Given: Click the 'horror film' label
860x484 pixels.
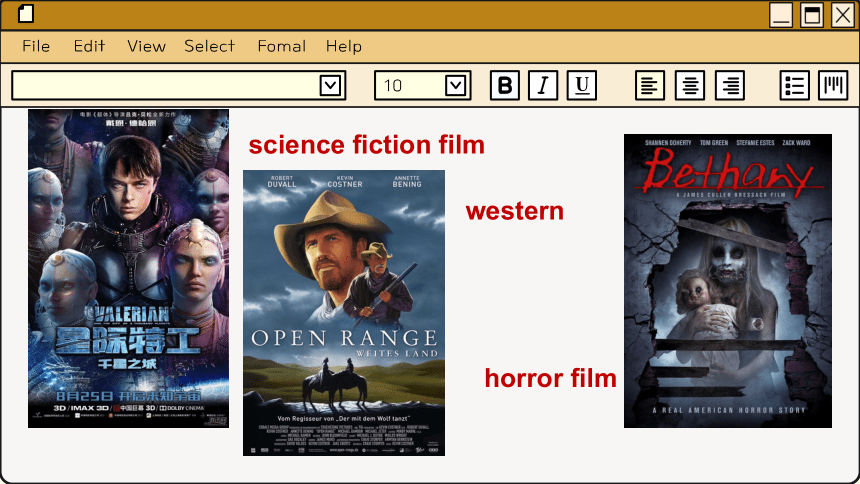Looking at the screenshot, I should (551, 378).
